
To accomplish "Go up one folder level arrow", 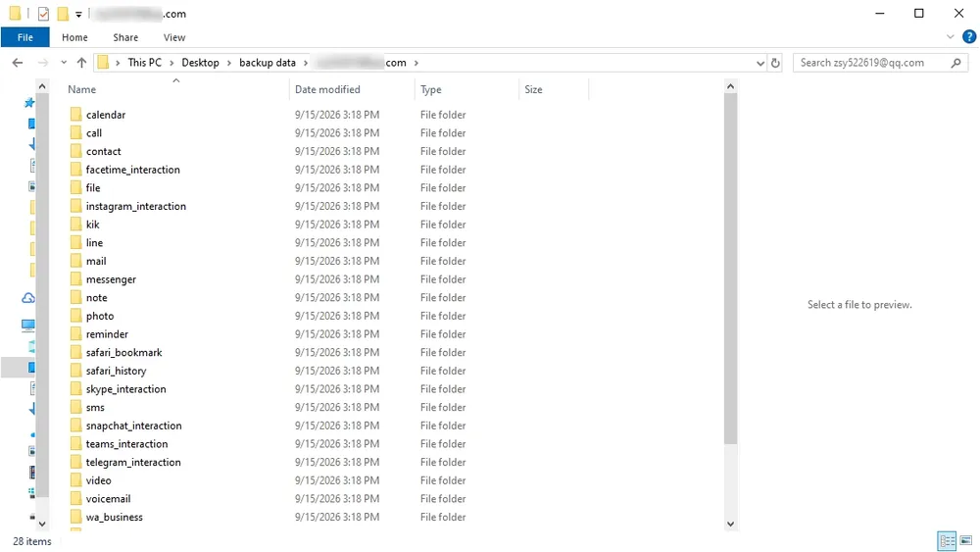I will click(x=81, y=63).
